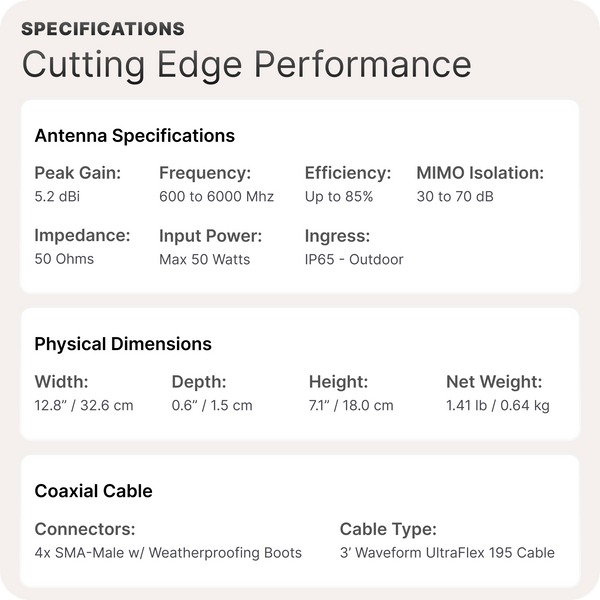Viewport: 600px width, 600px height.
Task: Click the 600 to 6000 Mhz value
Action: click(216, 197)
